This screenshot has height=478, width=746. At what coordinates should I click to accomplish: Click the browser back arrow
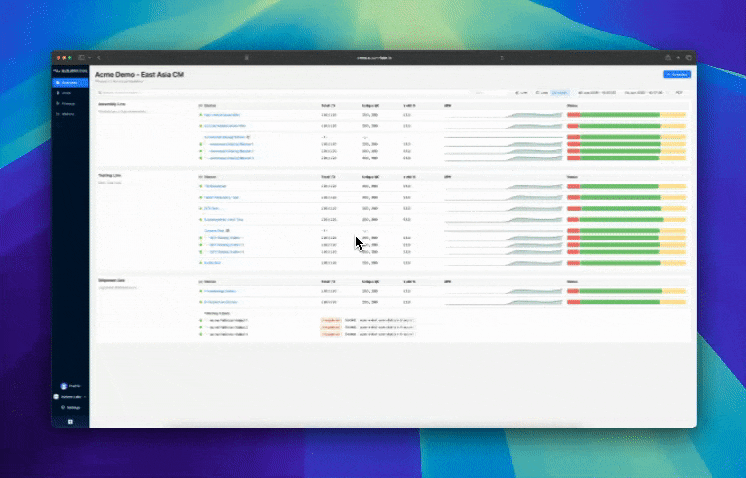(98, 58)
